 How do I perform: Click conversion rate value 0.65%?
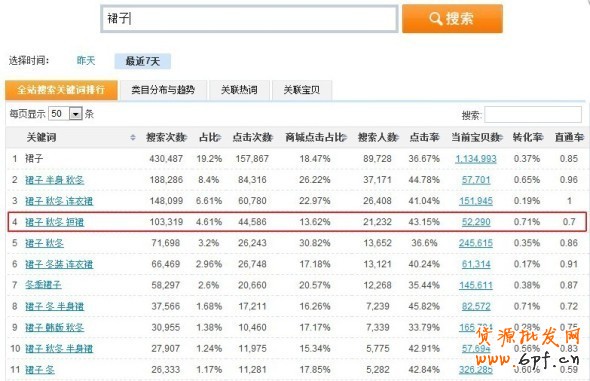(527, 180)
